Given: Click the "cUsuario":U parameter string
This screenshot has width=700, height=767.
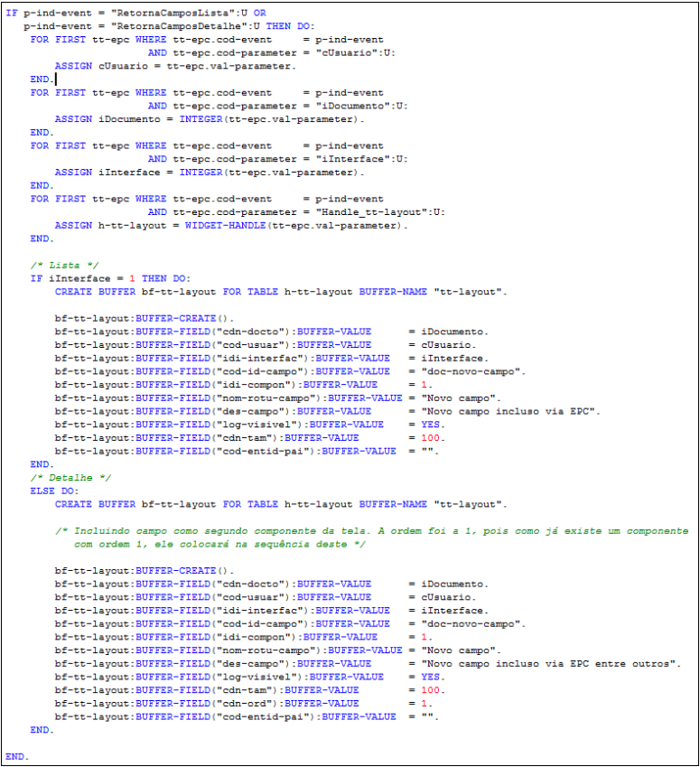Looking at the screenshot, I should pos(355,52).
